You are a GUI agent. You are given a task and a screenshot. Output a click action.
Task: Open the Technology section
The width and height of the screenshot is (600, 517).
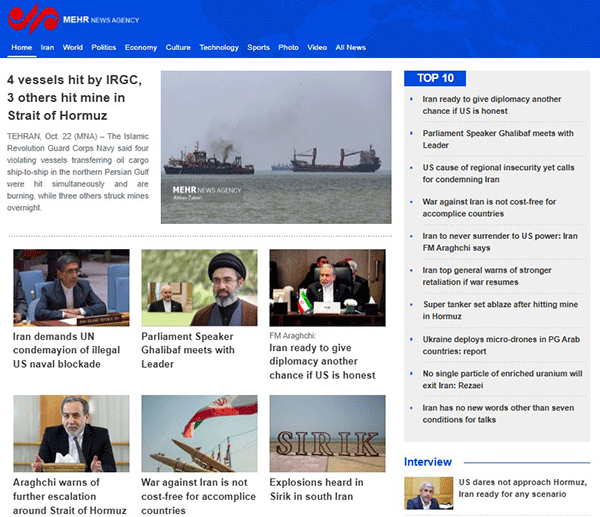coord(219,47)
